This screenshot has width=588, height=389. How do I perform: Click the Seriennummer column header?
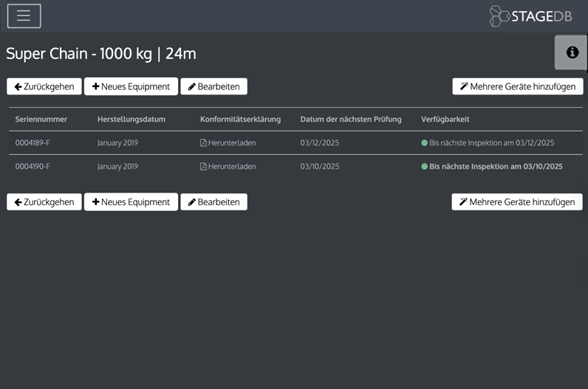[41, 120]
